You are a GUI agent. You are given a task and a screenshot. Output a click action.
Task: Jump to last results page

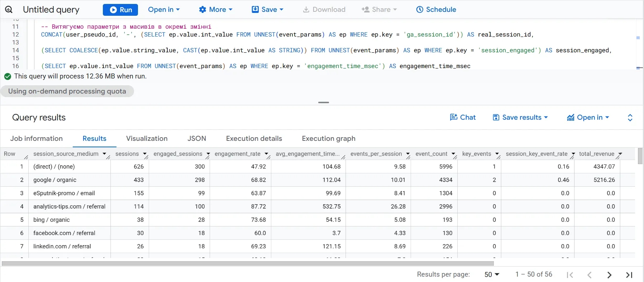629,275
